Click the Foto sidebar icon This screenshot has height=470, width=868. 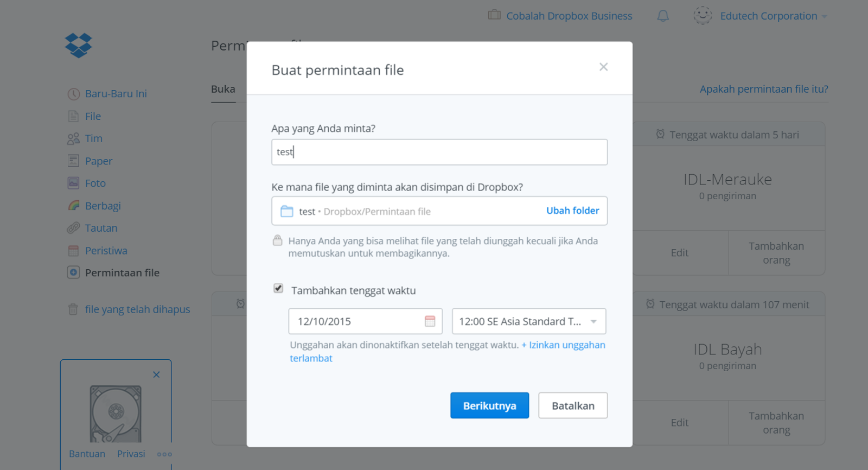coord(73,183)
